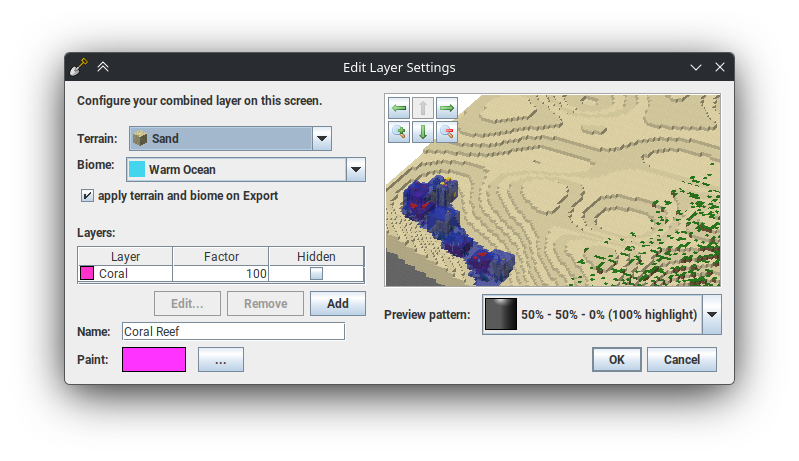
Task: Cancel the layer settings dialog
Action: (x=682, y=360)
